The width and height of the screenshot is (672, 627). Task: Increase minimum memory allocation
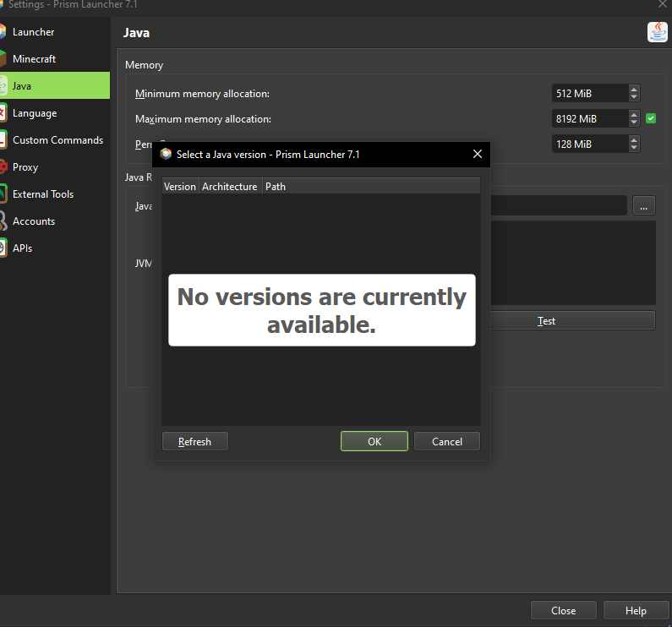[634, 89]
